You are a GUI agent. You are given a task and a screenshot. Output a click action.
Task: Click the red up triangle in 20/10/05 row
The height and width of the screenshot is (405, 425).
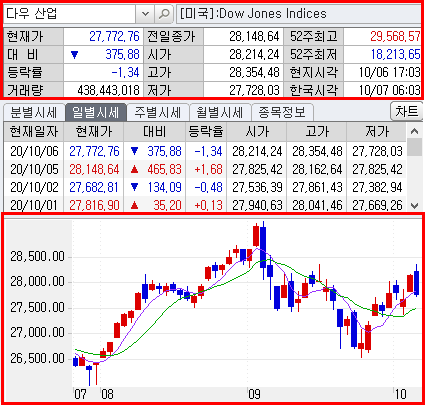(134, 170)
